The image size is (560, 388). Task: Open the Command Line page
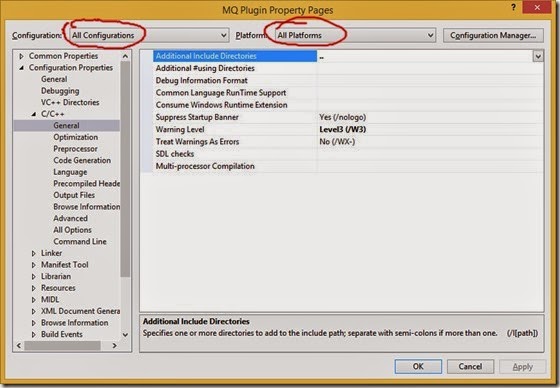(80, 242)
